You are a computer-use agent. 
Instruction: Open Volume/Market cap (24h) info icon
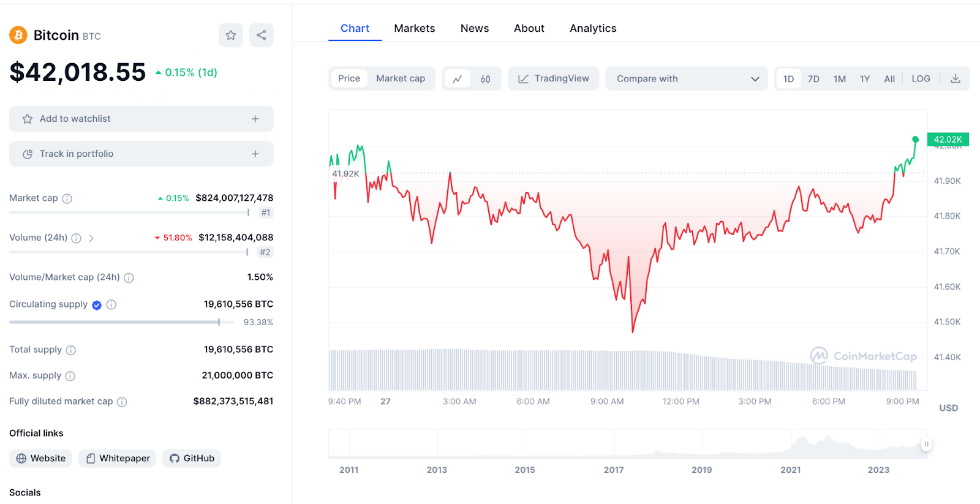point(129,278)
